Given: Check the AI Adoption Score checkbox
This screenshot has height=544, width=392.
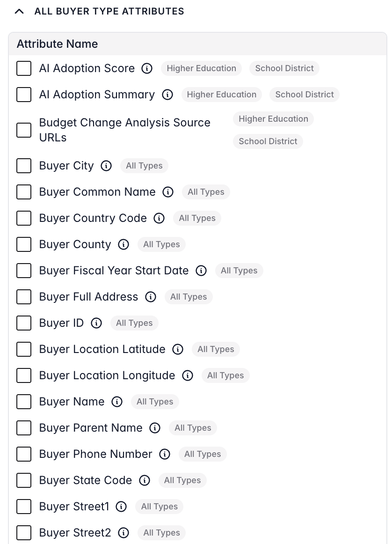Looking at the screenshot, I should point(23,68).
